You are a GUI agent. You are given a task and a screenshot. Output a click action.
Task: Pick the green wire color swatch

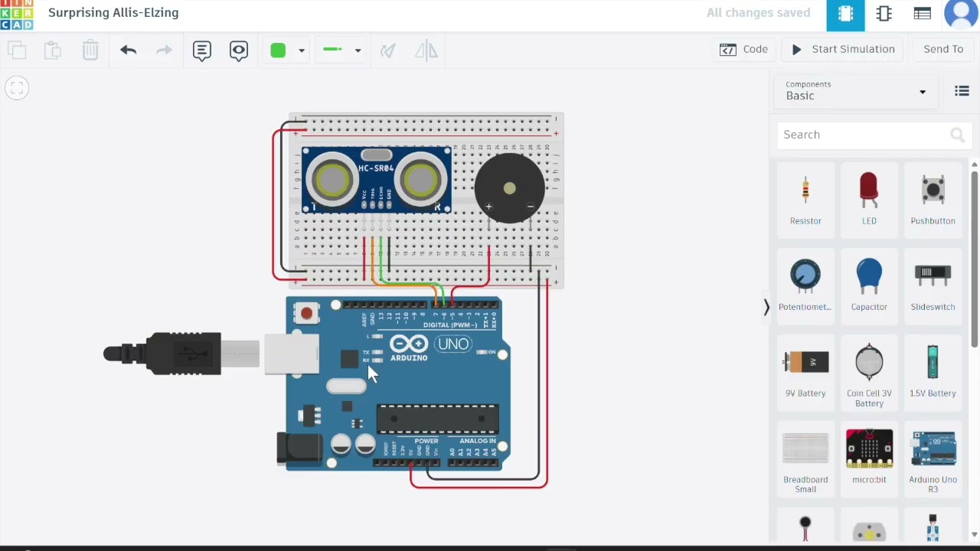pyautogui.click(x=278, y=51)
